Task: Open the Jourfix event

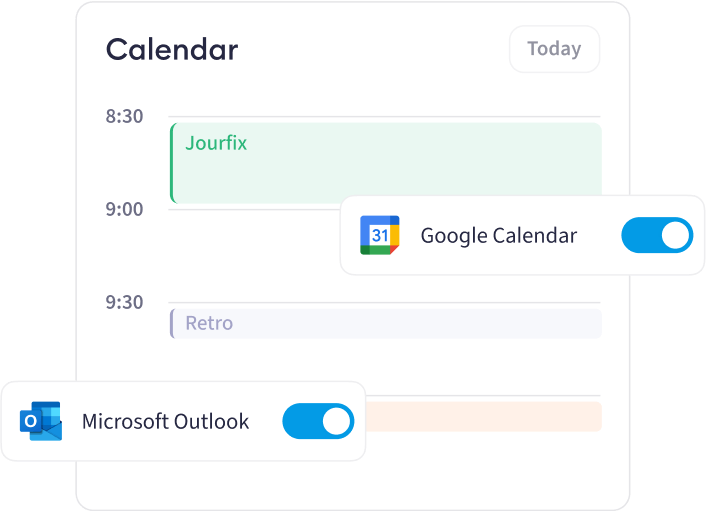Action: coord(386,163)
